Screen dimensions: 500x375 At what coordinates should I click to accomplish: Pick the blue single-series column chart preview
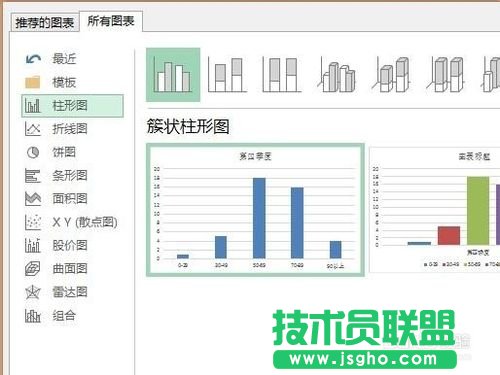(x=255, y=210)
